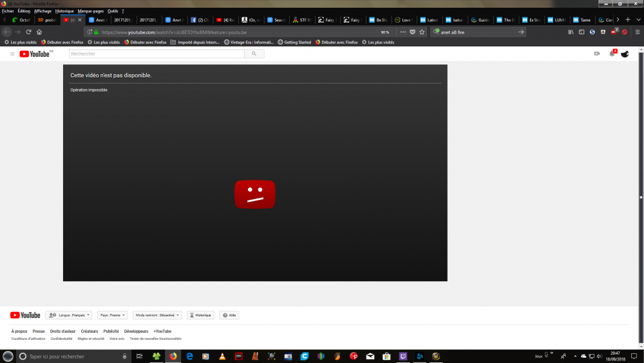Screen dimensions: 644x363
Task: Switch to the Guide tab
Action: [x=480, y=20]
